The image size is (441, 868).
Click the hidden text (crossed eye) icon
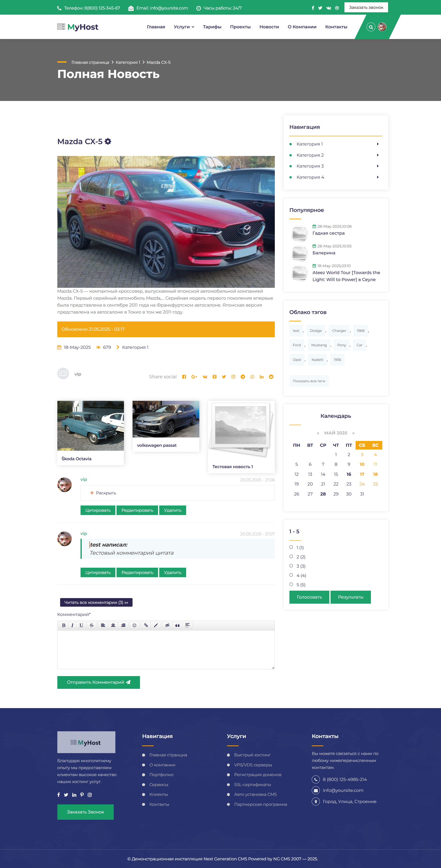click(x=167, y=625)
